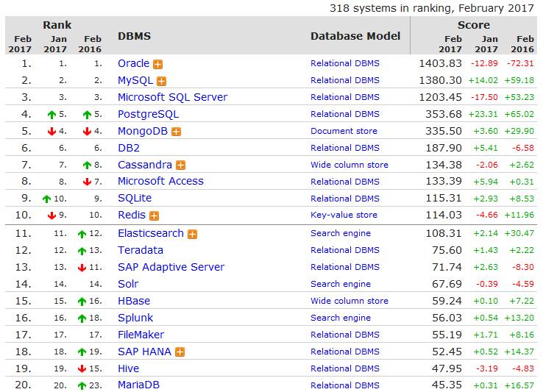Click the plus icon beside MongoDB

coord(177,132)
